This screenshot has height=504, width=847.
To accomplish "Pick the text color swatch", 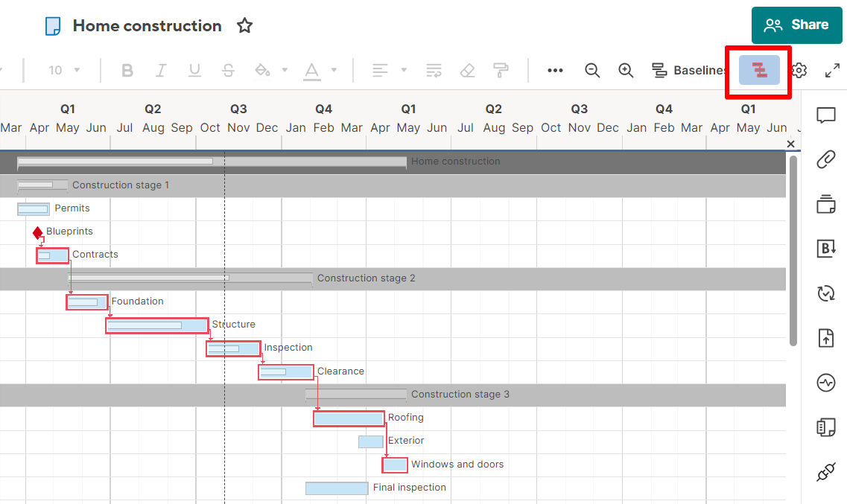I will click(313, 70).
